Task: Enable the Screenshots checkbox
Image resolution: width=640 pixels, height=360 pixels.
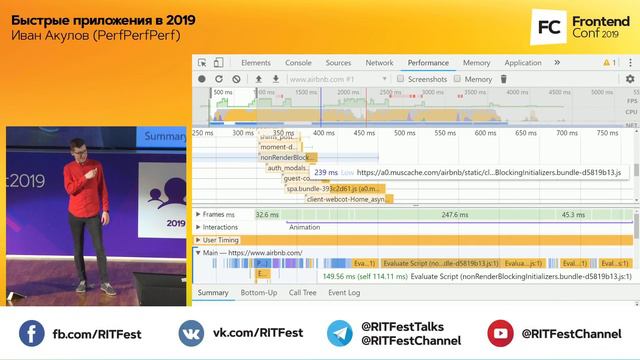Action: [400, 78]
